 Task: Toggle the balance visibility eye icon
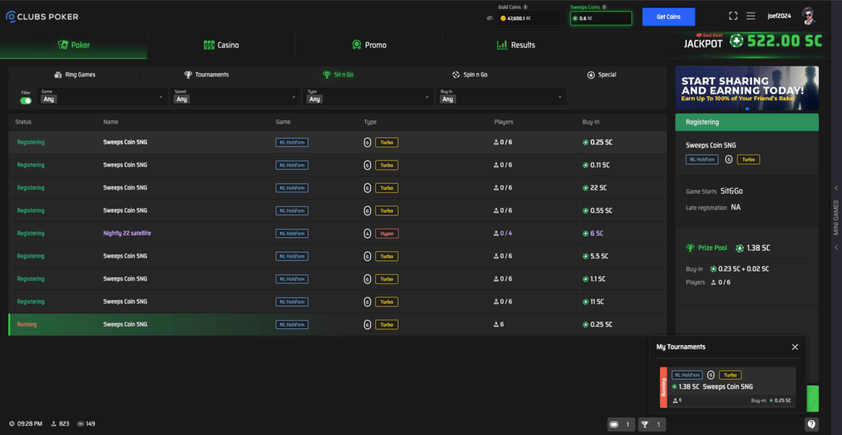point(490,18)
